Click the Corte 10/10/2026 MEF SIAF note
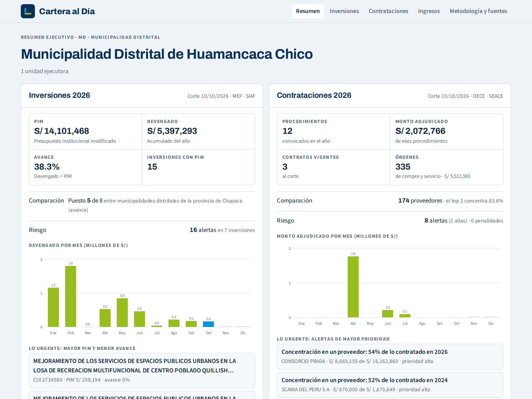The image size is (532, 399). (221, 96)
